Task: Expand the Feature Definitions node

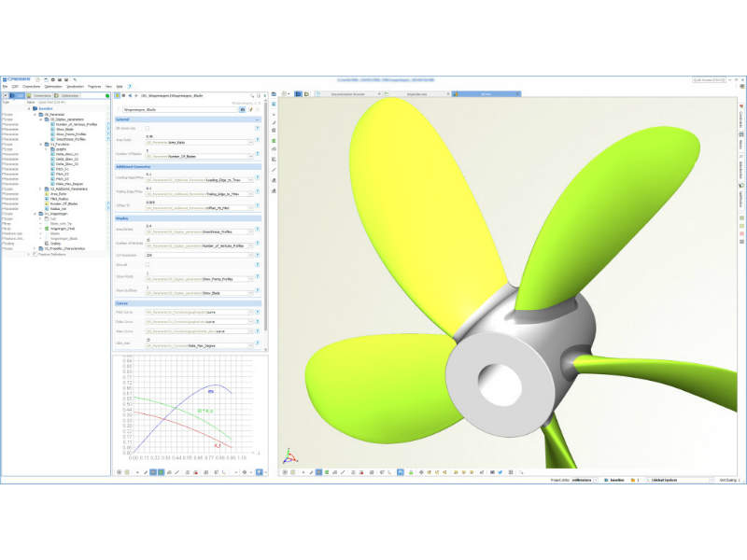Action: [x=29, y=254]
